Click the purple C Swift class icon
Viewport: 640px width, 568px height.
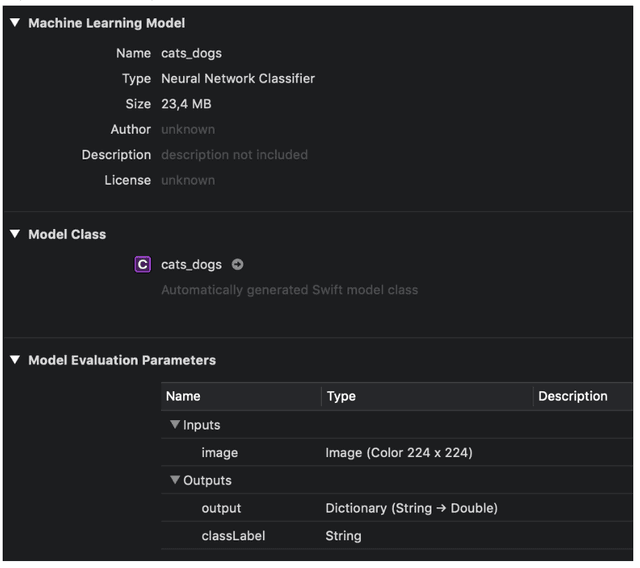(143, 265)
